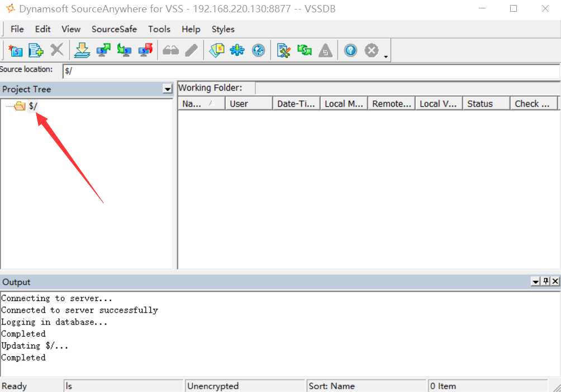This screenshot has height=392, width=561.
Task: Click the 'Updating $/...' output line
Action: pyautogui.click(x=34, y=346)
